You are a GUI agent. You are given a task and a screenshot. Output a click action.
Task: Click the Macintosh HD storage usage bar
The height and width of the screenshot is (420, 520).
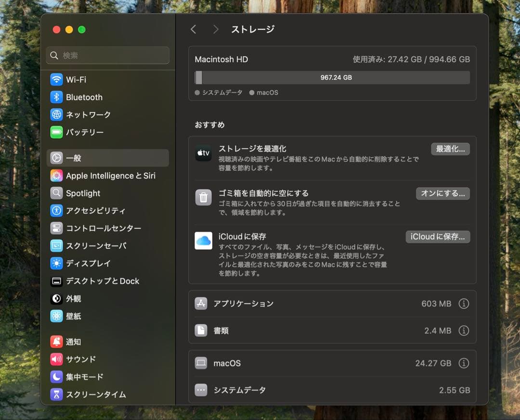332,77
